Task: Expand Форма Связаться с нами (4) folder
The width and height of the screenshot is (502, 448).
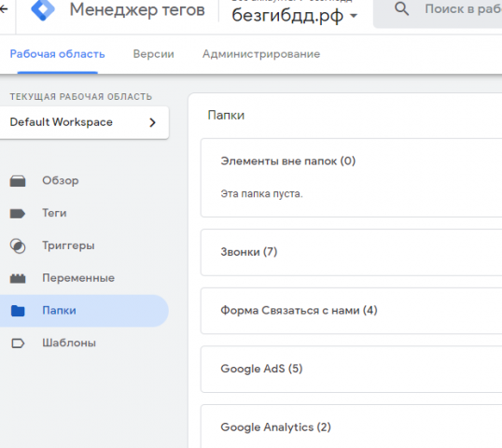Action: click(351, 311)
